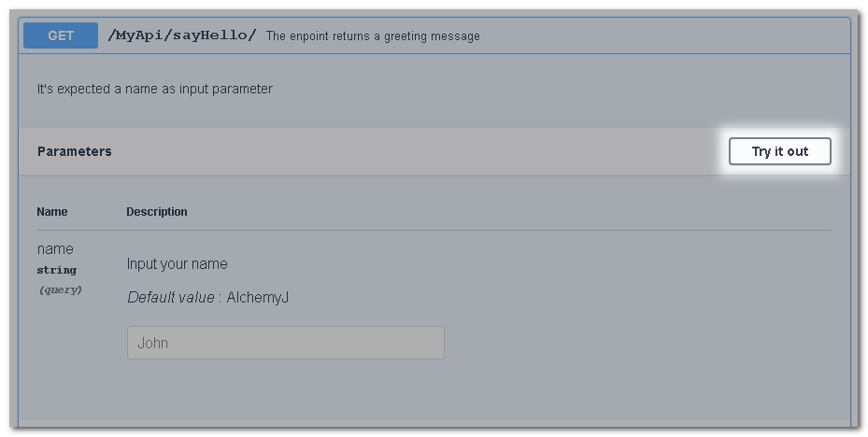868x437 pixels.
Task: Click the "name" parameter label
Action: 55,249
